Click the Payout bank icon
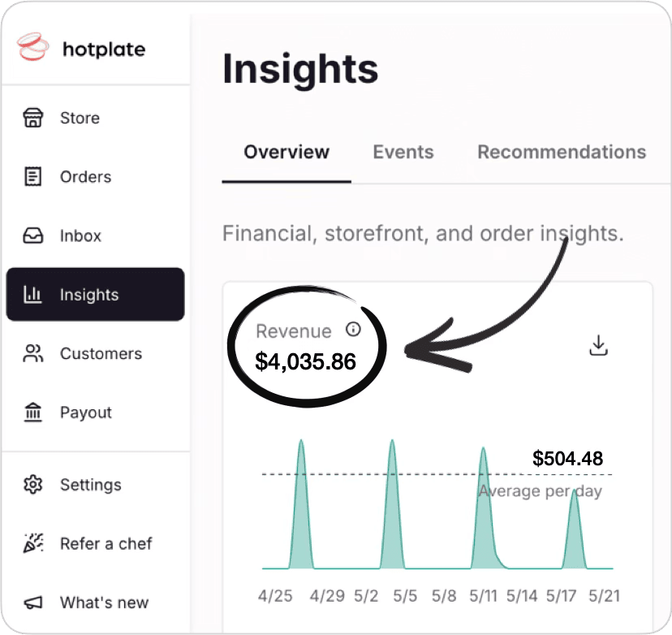 32,413
